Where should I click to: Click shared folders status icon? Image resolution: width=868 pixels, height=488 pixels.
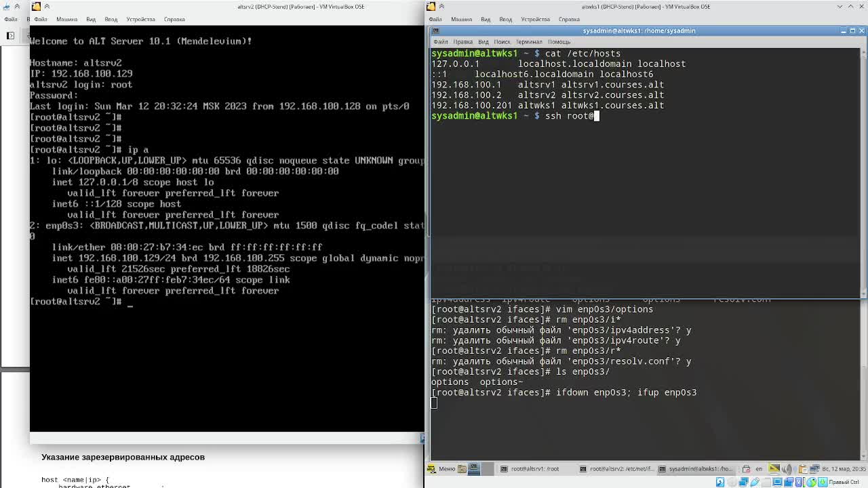pyautogui.click(x=766, y=482)
